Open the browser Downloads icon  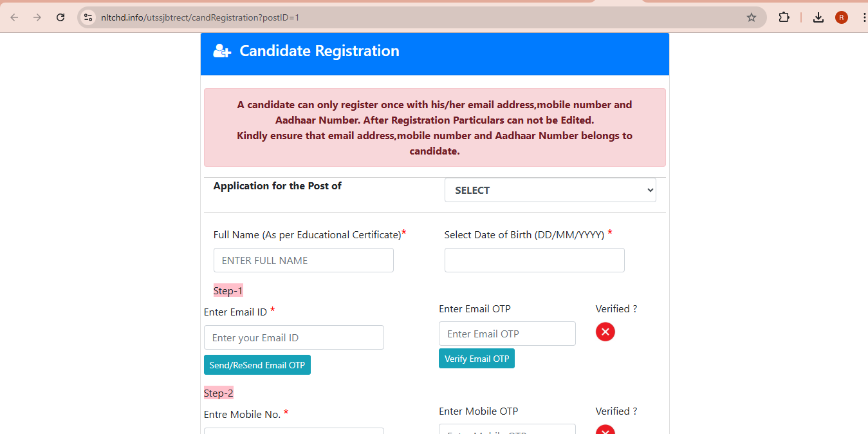click(x=818, y=17)
